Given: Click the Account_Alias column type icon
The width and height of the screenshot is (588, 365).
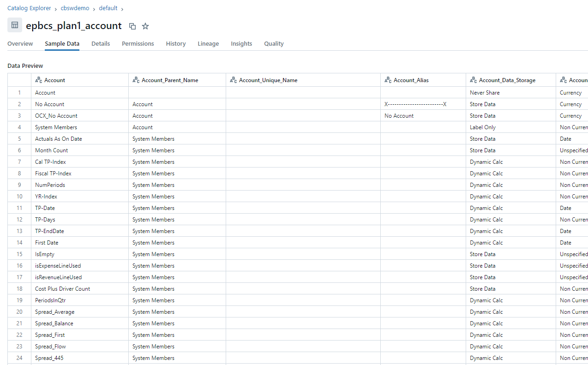Looking at the screenshot, I should pyautogui.click(x=388, y=80).
